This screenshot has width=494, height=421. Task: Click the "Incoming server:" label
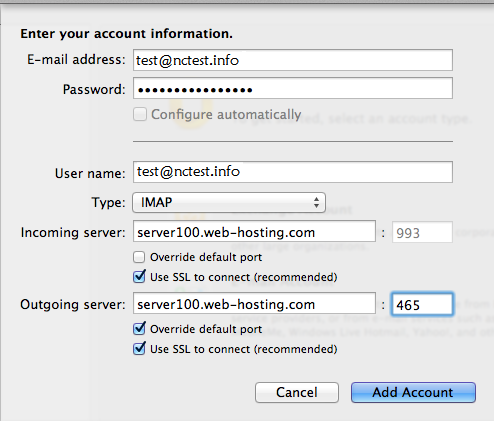tap(73, 232)
